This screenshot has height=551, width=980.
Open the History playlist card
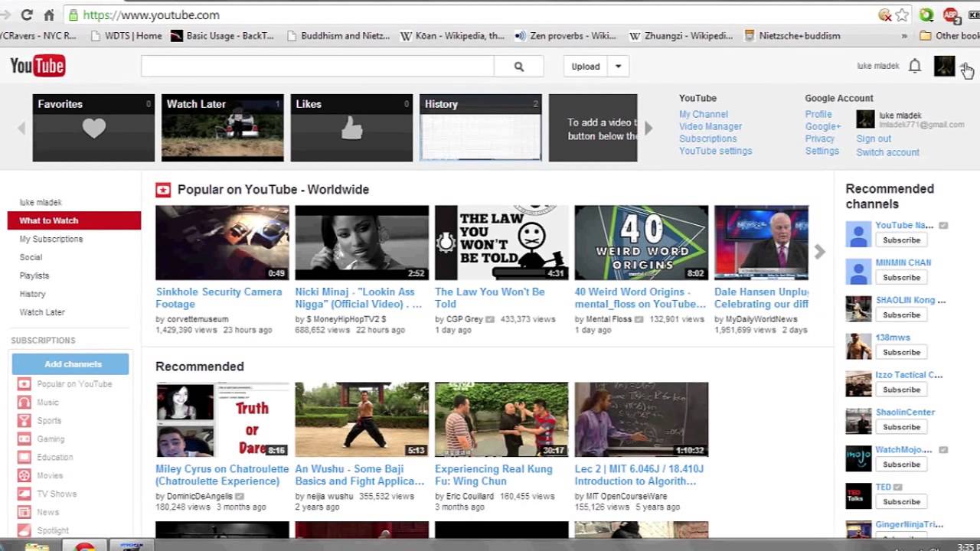coord(480,128)
